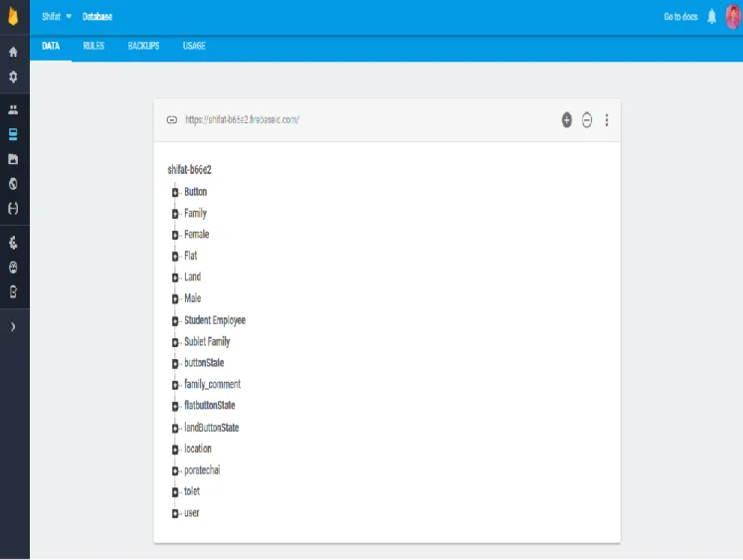Expand the landButtonState node
Image resolution: width=743 pixels, height=560 pixels.
coord(175,429)
